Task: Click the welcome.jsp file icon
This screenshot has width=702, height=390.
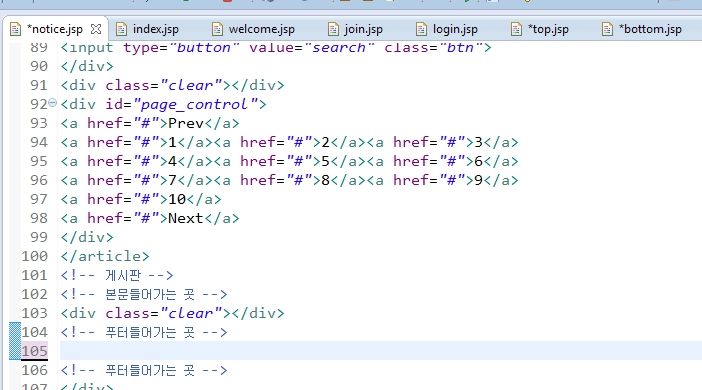Action: point(217,30)
